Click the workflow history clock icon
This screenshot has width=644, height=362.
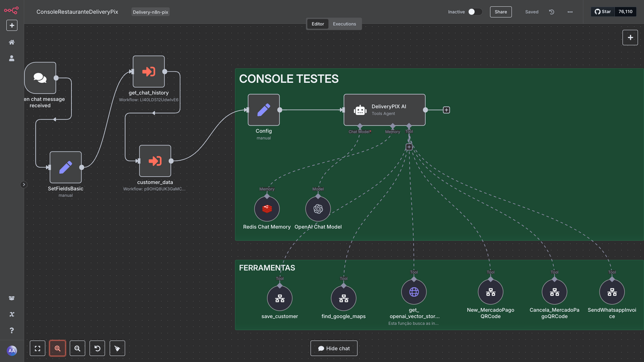coord(551,12)
